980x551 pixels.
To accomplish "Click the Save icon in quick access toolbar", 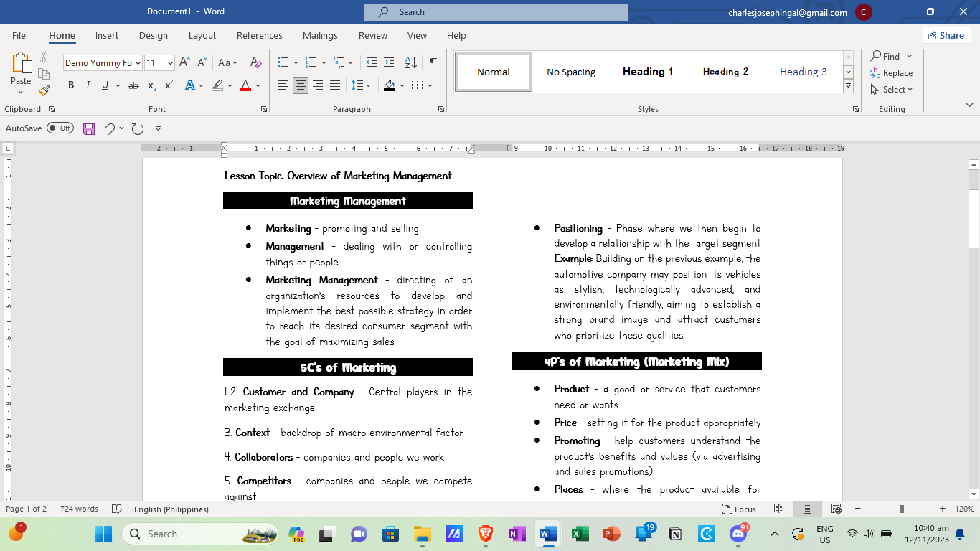I will coord(89,128).
